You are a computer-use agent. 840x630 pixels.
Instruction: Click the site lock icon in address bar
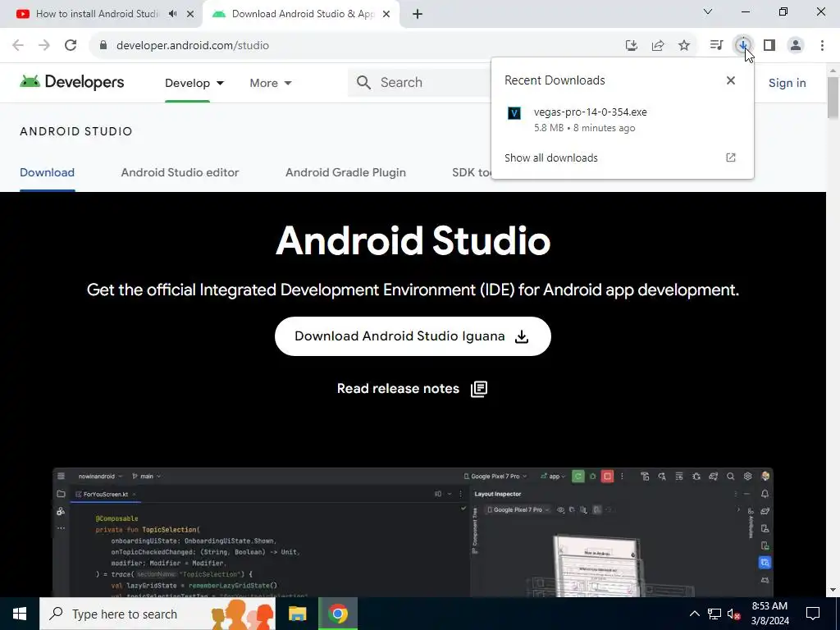[x=103, y=45]
